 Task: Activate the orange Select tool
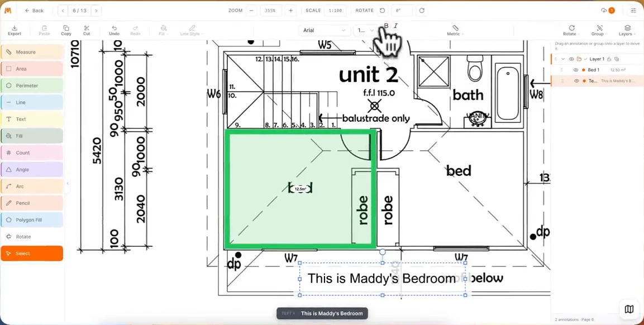[x=32, y=254]
